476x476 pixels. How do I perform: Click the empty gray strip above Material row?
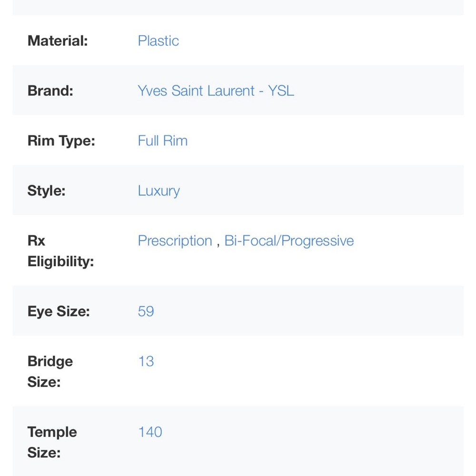click(x=238, y=7)
